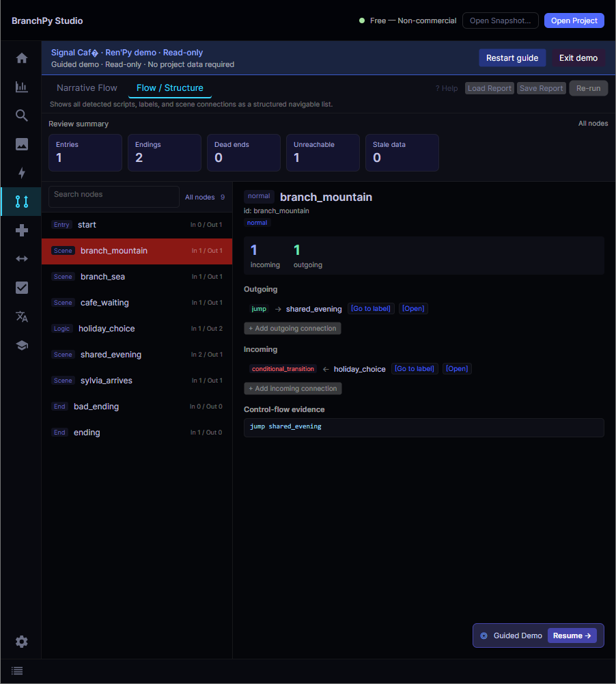The image size is (616, 684).
Task: Click the list lines icon at bottom left
Action: (x=17, y=671)
